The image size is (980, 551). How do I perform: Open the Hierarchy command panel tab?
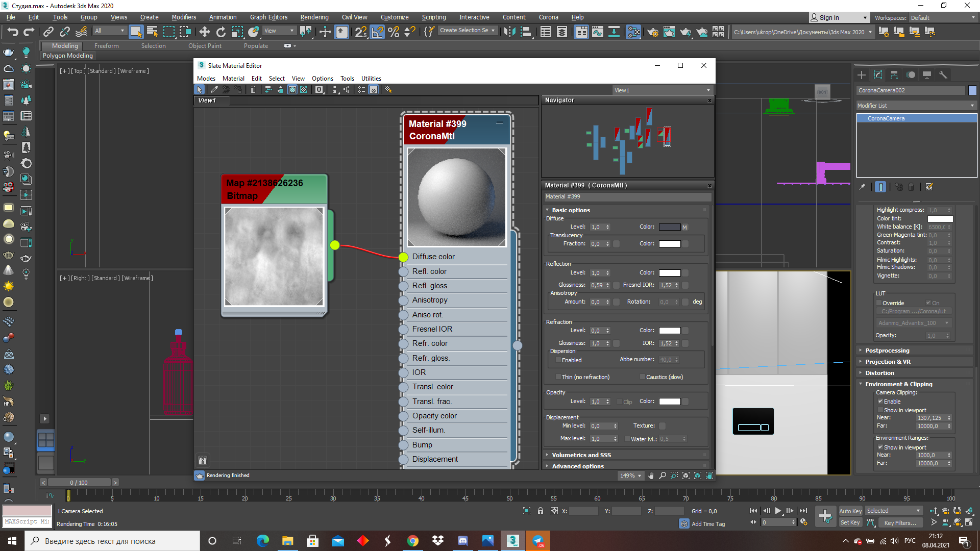[894, 75]
